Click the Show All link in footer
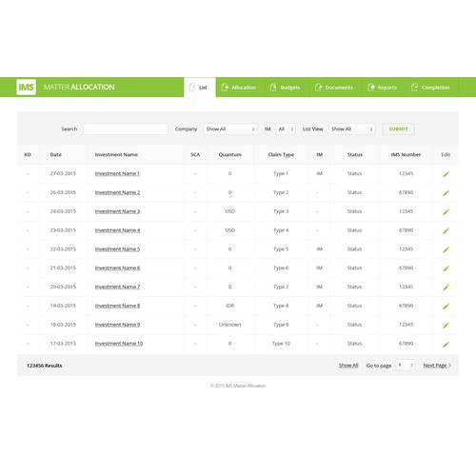Image resolution: width=476 pixels, height=476 pixels. [348, 366]
